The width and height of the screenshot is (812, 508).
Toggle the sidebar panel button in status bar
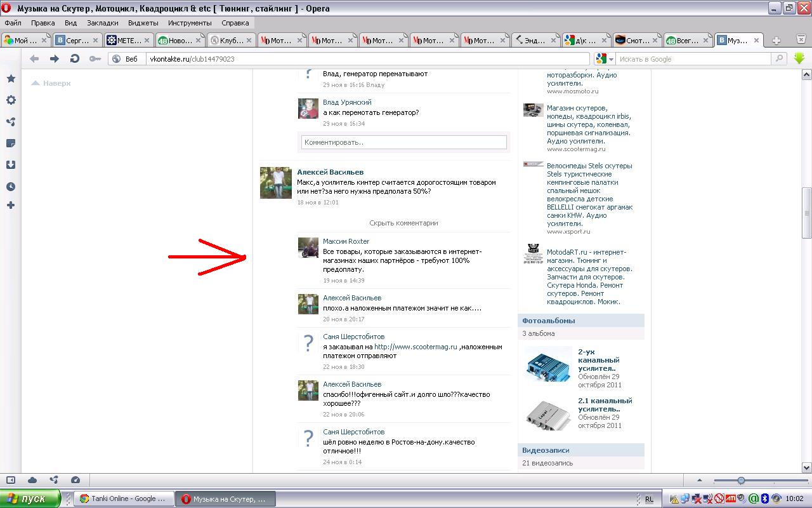[11, 480]
